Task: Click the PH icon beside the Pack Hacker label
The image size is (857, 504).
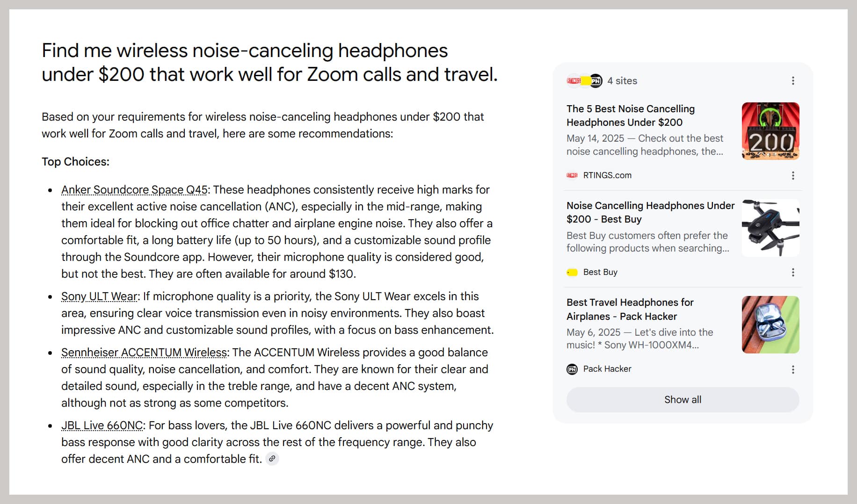Action: point(572,369)
